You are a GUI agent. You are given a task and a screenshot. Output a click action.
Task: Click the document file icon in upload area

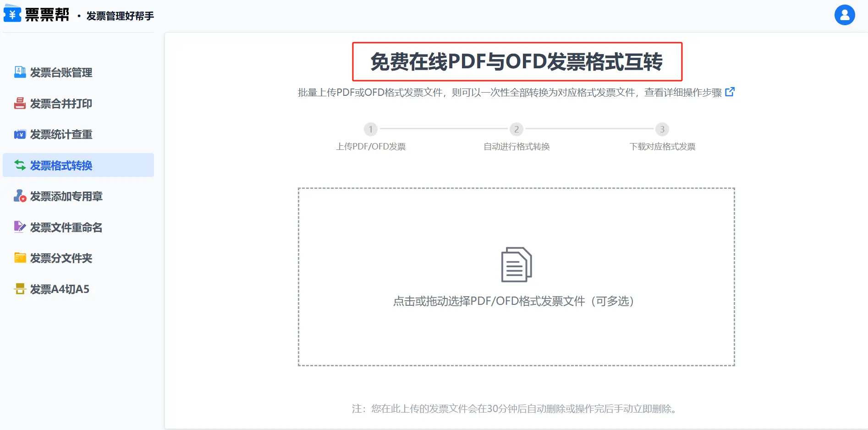pos(516,265)
